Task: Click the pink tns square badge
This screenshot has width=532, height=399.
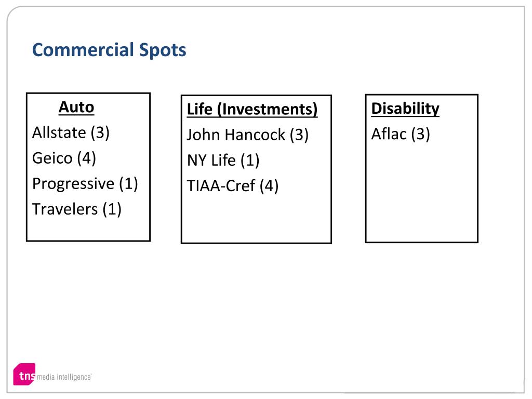Action: pos(24,374)
